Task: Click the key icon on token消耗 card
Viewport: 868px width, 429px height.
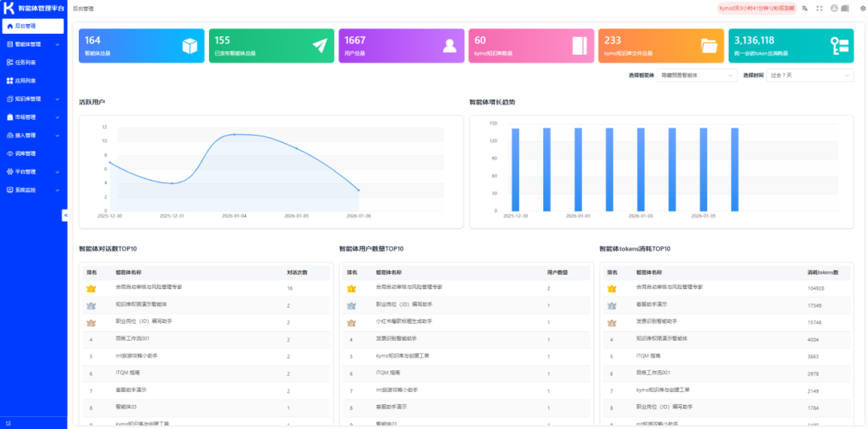Action: (x=839, y=46)
